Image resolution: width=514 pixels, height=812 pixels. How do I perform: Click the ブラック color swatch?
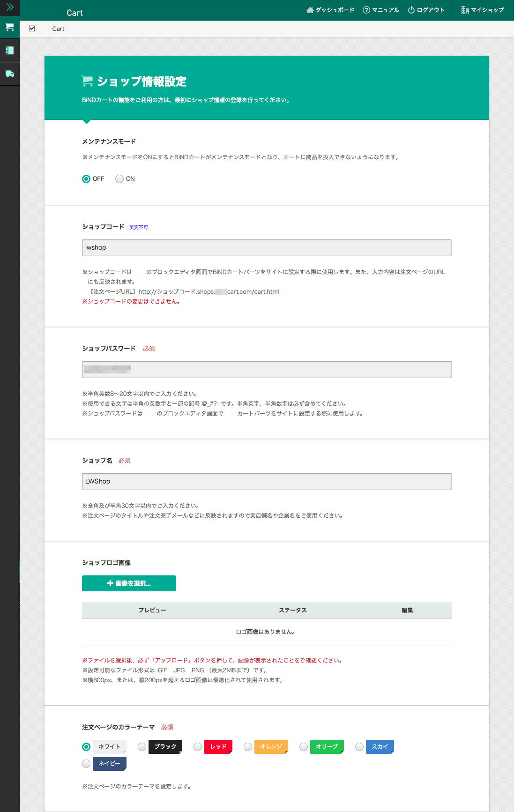click(x=165, y=747)
